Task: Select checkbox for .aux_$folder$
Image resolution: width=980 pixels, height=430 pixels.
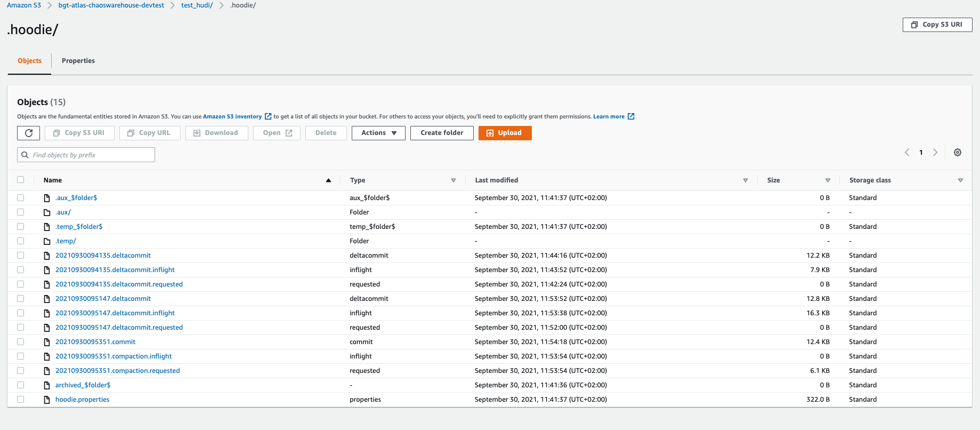Action: tap(21, 197)
